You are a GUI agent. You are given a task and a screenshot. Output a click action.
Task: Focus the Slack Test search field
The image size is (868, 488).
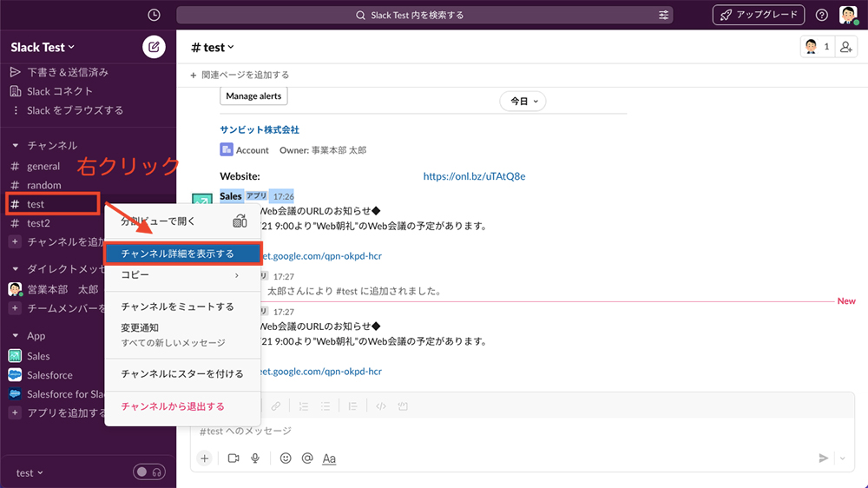pyautogui.click(x=424, y=15)
